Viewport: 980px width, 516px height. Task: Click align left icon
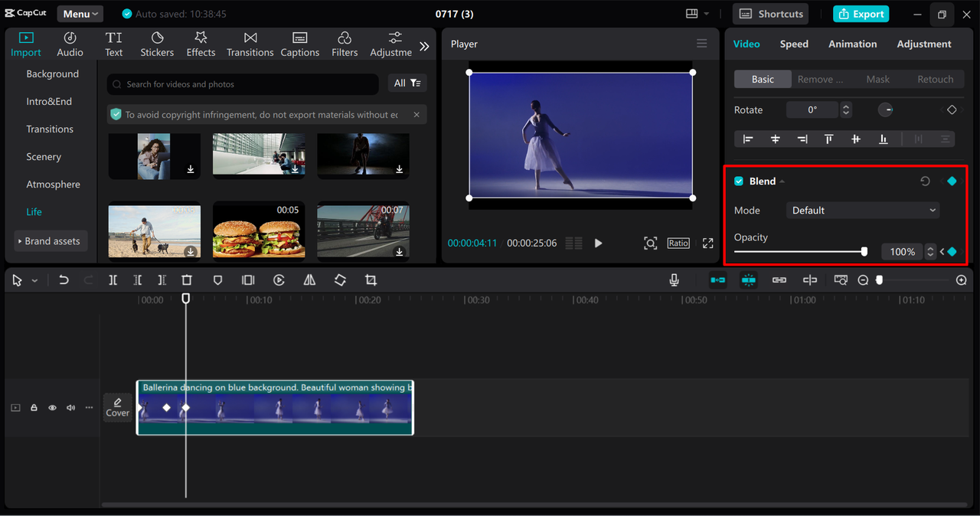click(x=748, y=139)
